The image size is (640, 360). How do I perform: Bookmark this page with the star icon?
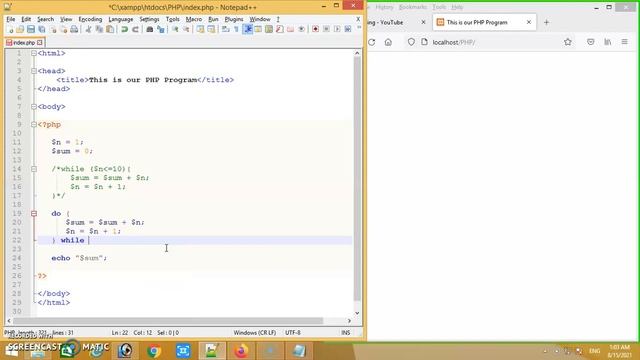tap(568, 42)
